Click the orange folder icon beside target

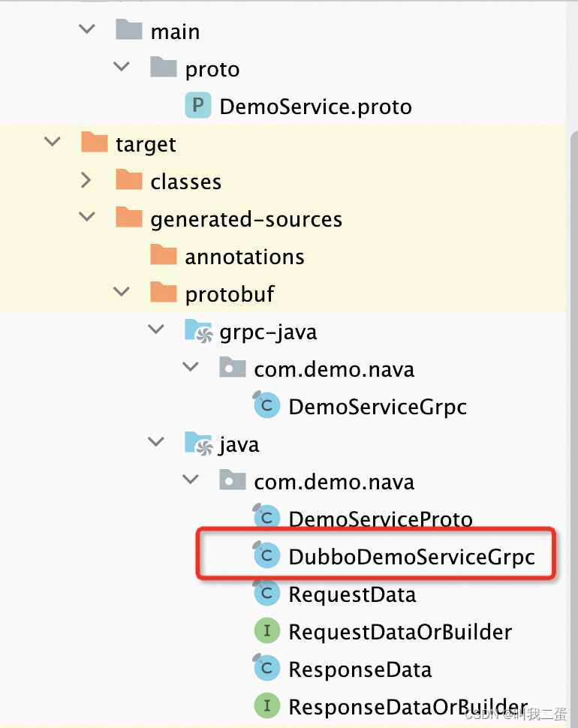pyautogui.click(x=93, y=143)
